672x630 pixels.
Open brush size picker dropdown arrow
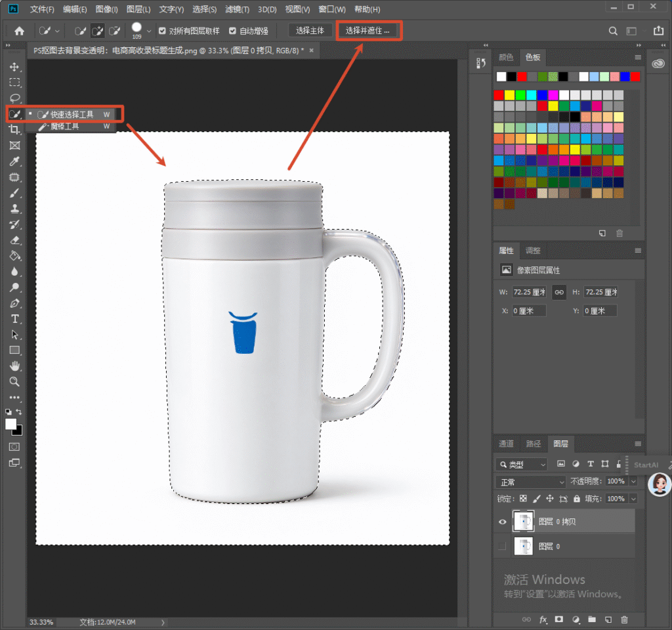click(x=149, y=31)
